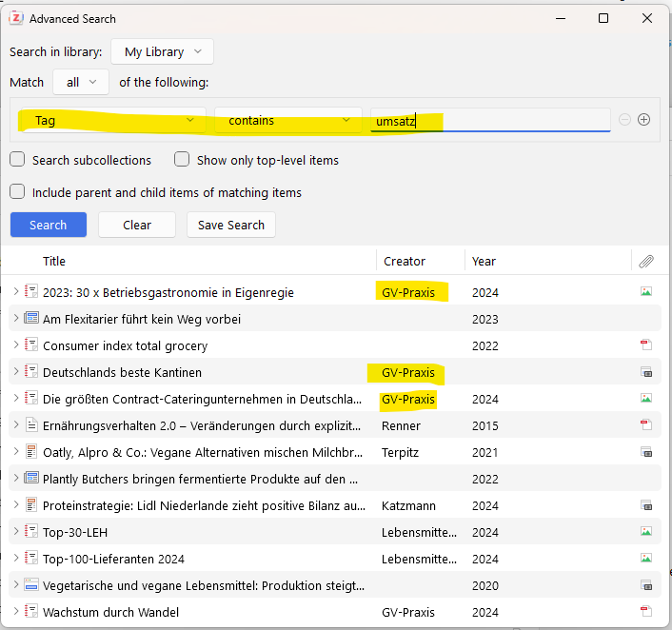Click item type icon for Consumer index total grocery
The width and height of the screenshot is (672, 630).
(x=30, y=345)
